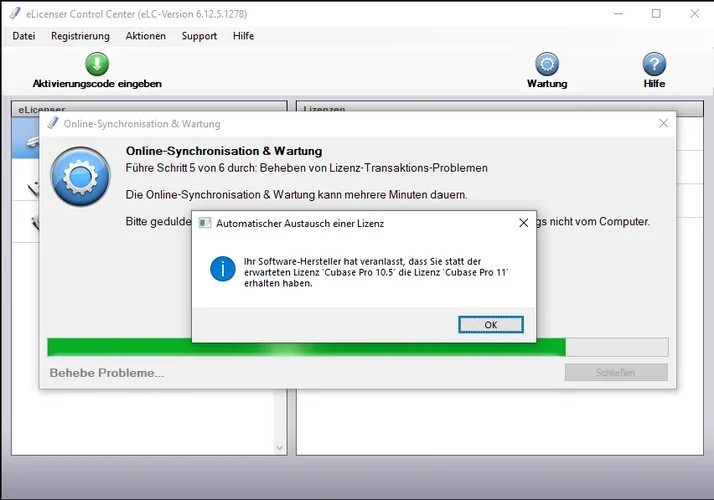Click the Wartung gear icon in toolbar
Screen dimensions: 714x500
click(547, 64)
